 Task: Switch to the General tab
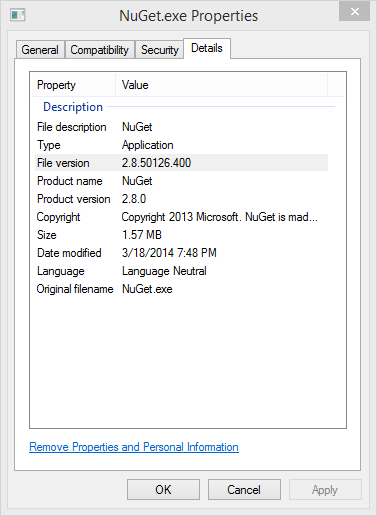(x=40, y=50)
